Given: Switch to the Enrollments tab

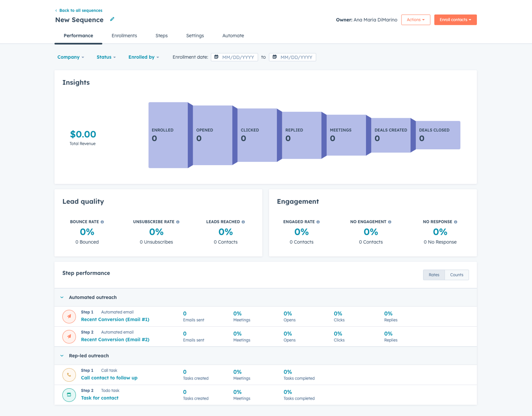Looking at the screenshot, I should pyautogui.click(x=124, y=35).
